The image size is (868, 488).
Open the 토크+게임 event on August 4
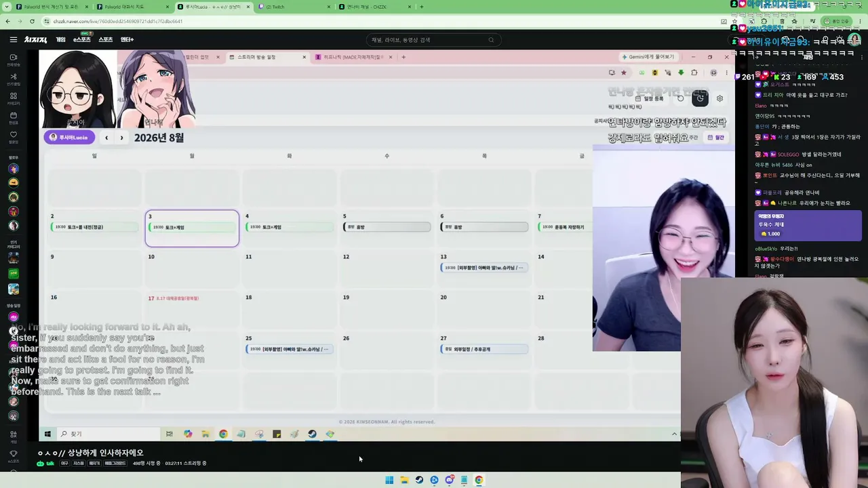[x=290, y=227]
